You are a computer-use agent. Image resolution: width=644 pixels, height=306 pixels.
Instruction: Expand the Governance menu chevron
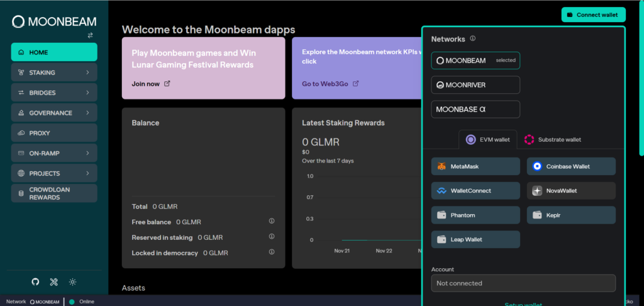pyautogui.click(x=87, y=113)
